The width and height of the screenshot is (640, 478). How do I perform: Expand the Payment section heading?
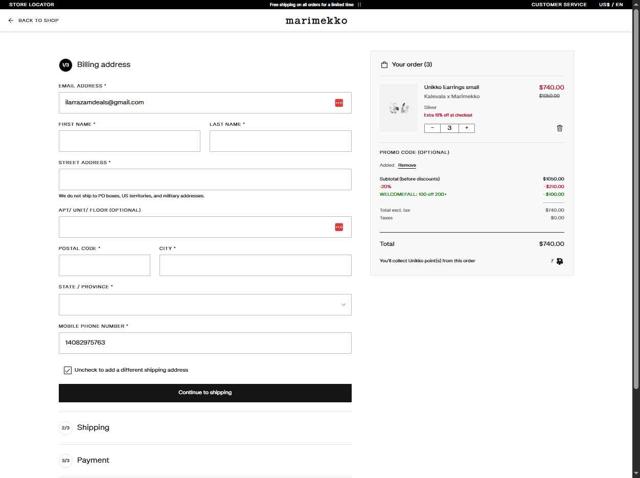click(93, 460)
